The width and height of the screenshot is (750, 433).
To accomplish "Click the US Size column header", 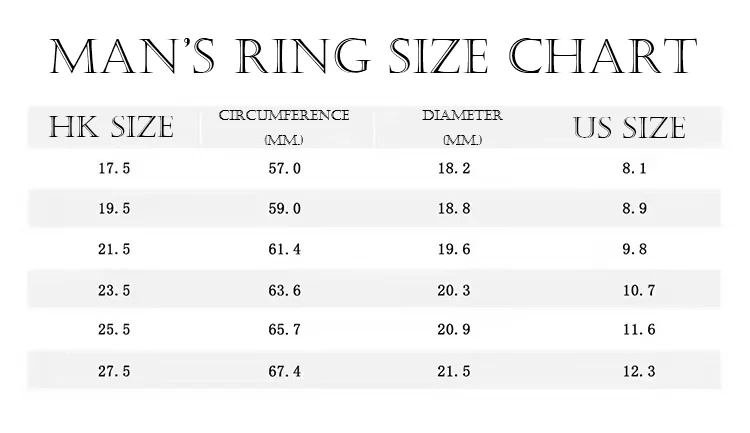I will [629, 127].
